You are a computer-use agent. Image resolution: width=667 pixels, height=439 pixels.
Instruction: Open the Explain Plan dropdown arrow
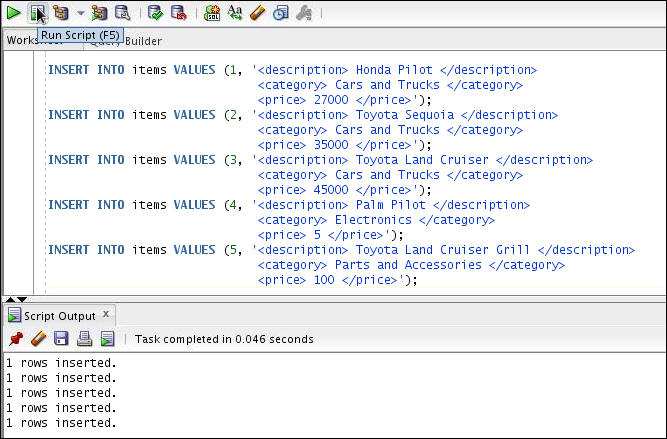(80, 14)
